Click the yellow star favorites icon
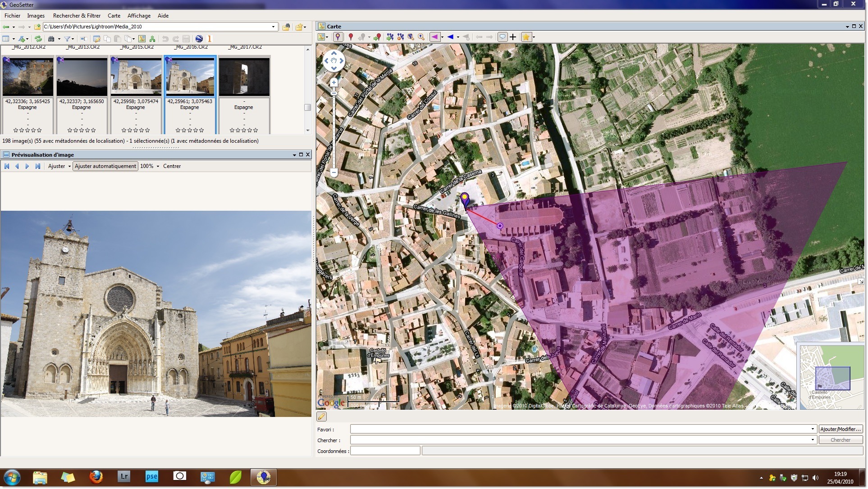Viewport: 868px width, 489px height. (x=525, y=37)
